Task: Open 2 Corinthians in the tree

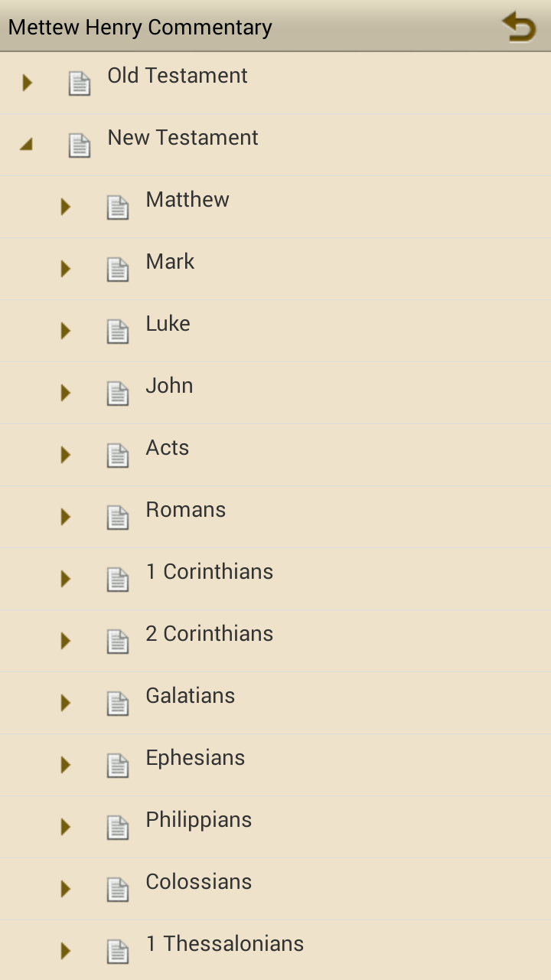Action: tap(209, 632)
